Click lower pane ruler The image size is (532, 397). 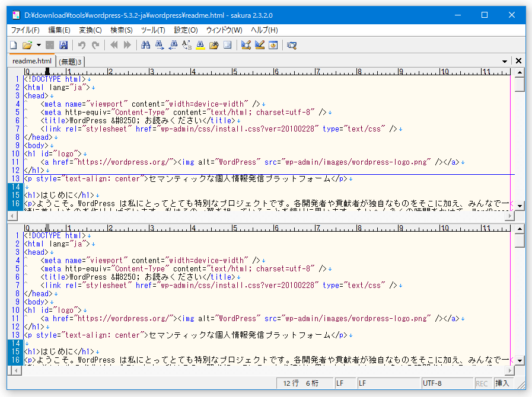coord(267,228)
